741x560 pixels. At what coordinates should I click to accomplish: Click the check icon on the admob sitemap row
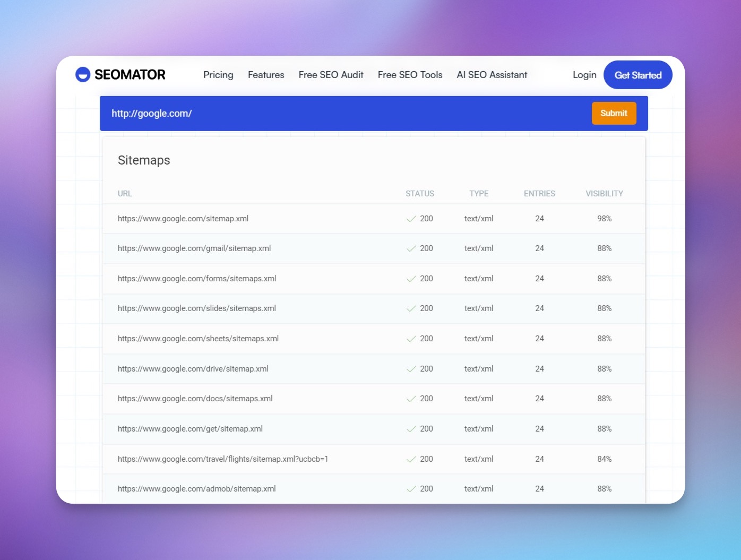[411, 488]
